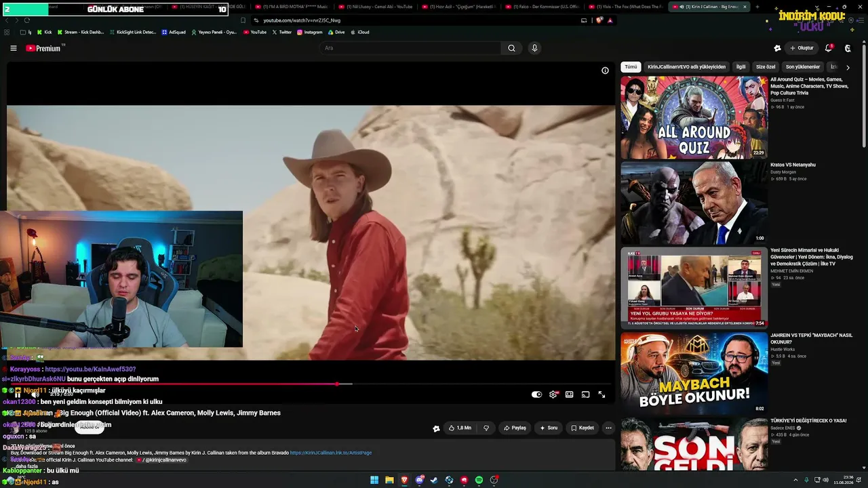Toggle the autoplay switch in player
The height and width of the screenshot is (488, 868).
(536, 394)
